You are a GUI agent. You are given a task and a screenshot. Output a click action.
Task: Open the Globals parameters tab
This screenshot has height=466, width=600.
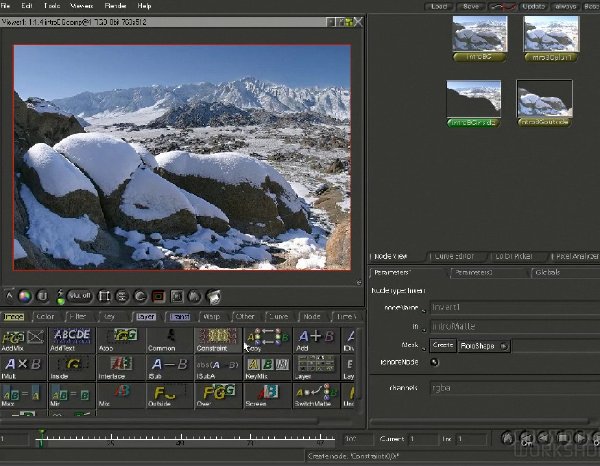click(546, 272)
